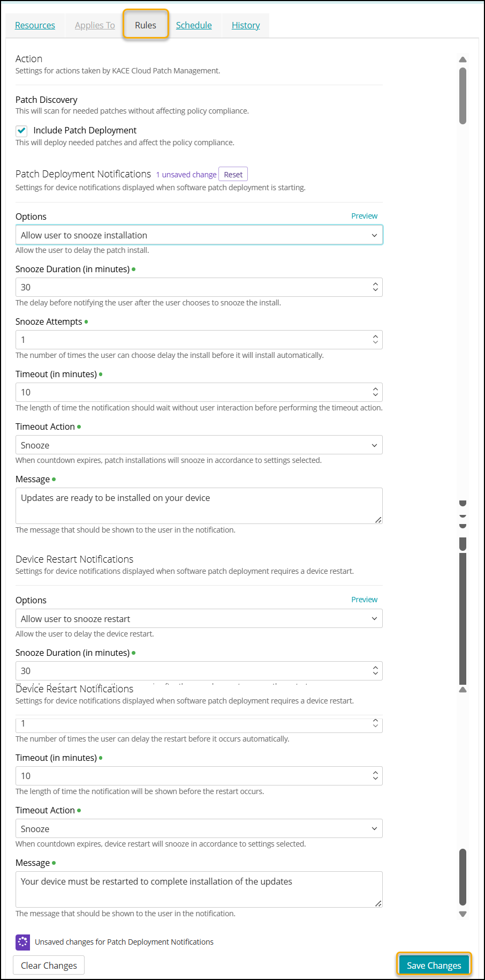485x980 pixels.
Task: Uncheck Include Patch Deployment checkbox
Action: (21, 131)
